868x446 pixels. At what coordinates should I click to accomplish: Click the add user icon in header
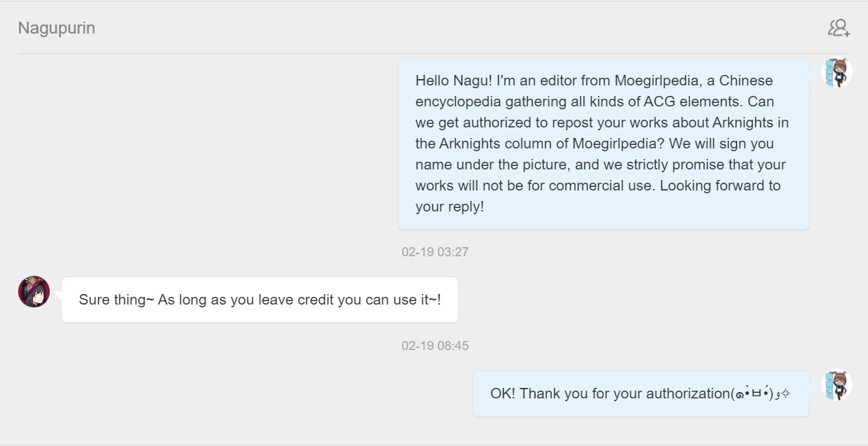[x=839, y=28]
